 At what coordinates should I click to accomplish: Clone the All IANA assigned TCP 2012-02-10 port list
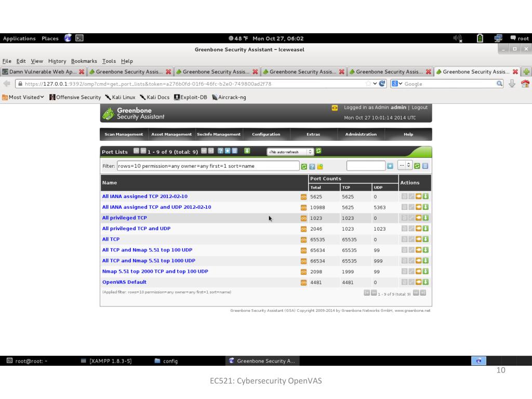click(418, 196)
